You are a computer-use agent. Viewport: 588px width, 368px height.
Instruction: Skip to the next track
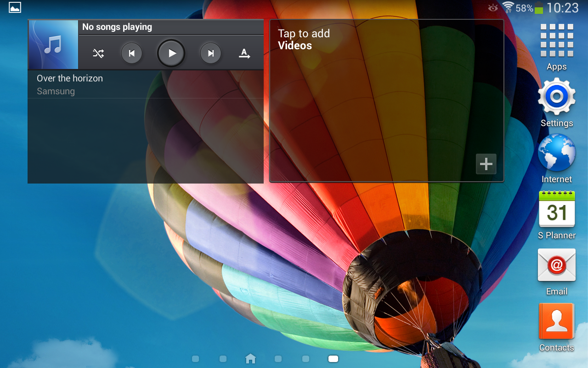pyautogui.click(x=211, y=53)
